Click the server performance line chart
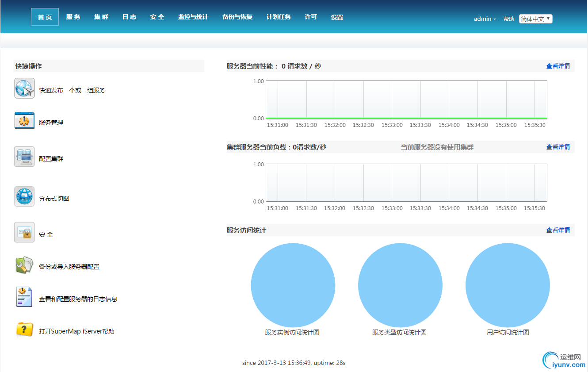 coord(406,100)
